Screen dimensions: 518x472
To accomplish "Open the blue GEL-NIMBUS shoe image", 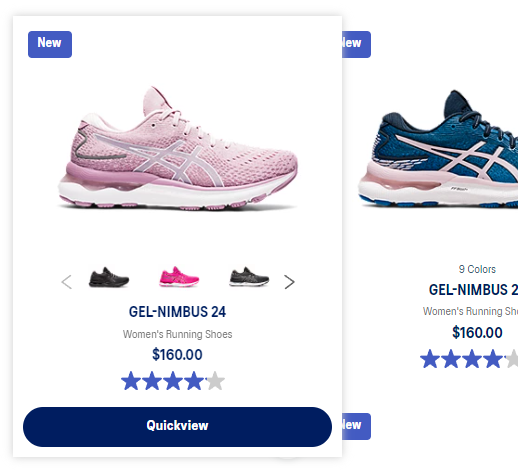I will click(x=438, y=149).
